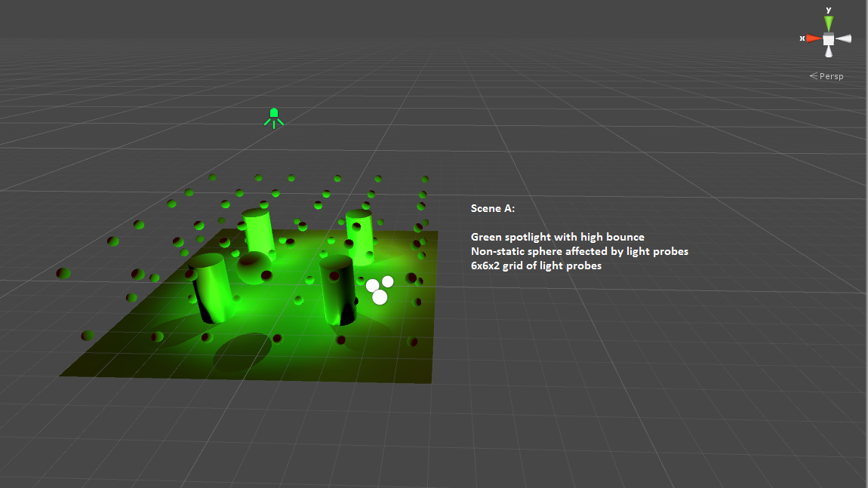Click the white right-facing cone of the scene gizmo
868x488 pixels.
[848, 38]
